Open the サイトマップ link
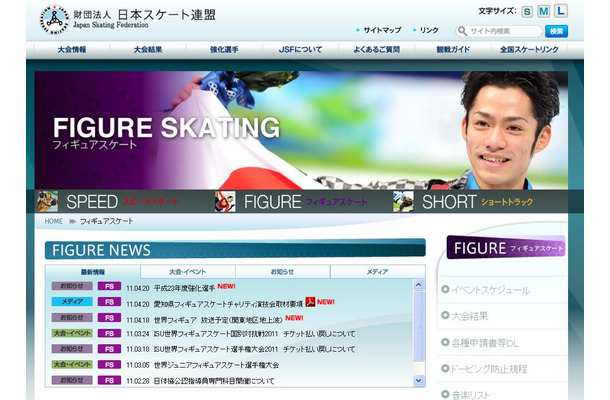Image resolution: width=610 pixels, height=400 pixels. click(x=382, y=31)
